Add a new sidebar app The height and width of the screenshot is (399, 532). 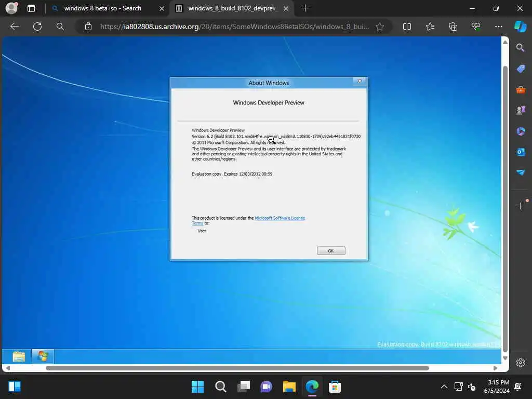point(520,206)
